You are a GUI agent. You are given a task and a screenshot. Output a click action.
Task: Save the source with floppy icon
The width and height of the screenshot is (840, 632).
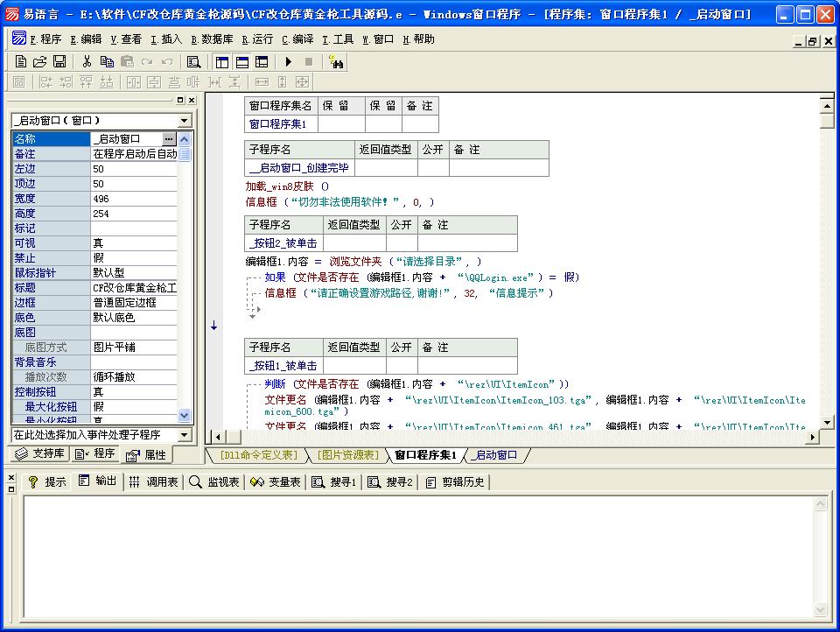tap(59, 61)
